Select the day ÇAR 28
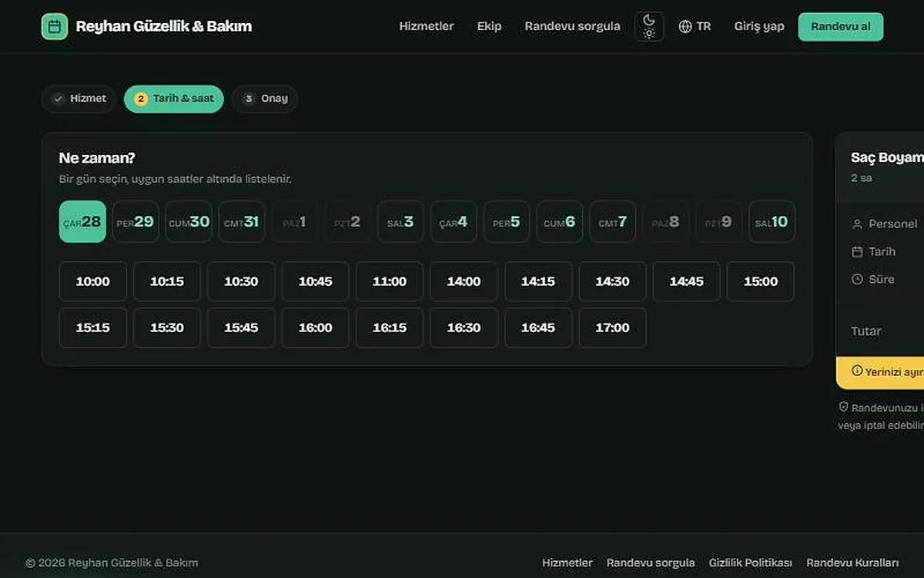The image size is (924, 578). click(x=82, y=222)
